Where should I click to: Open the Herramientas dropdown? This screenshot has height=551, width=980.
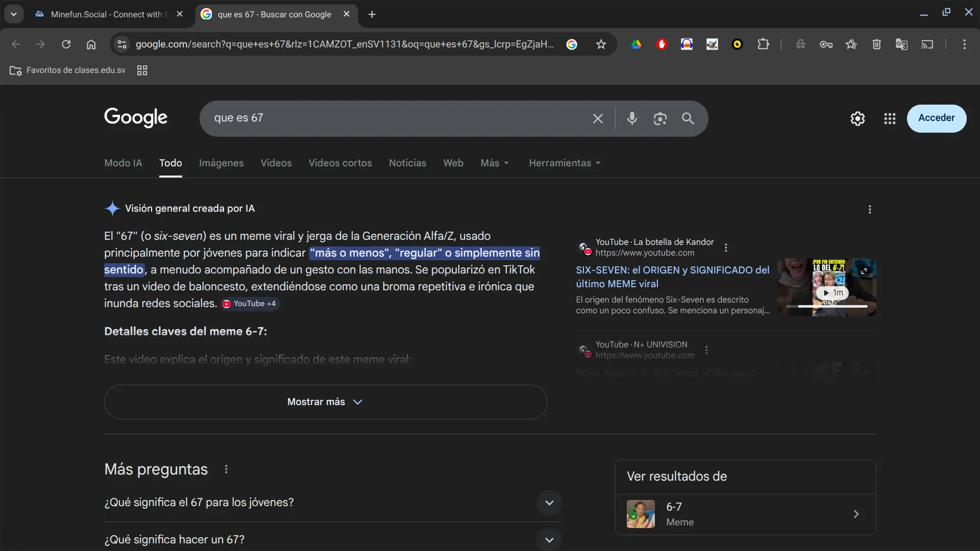565,163
